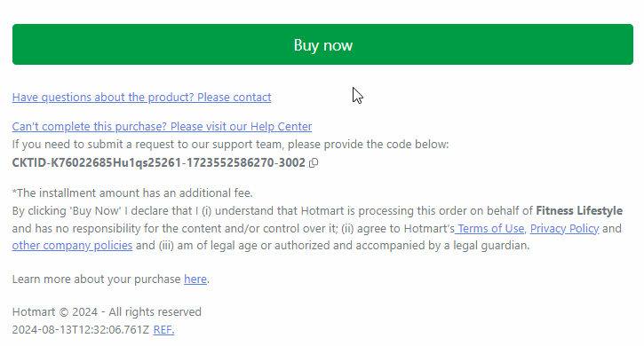The width and height of the screenshot is (644, 346).
Task: Open Hotmart's Terms of Use
Action: (489, 228)
